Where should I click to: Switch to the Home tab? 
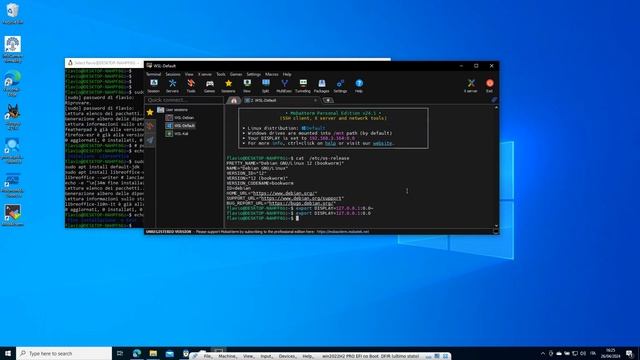coord(234,100)
